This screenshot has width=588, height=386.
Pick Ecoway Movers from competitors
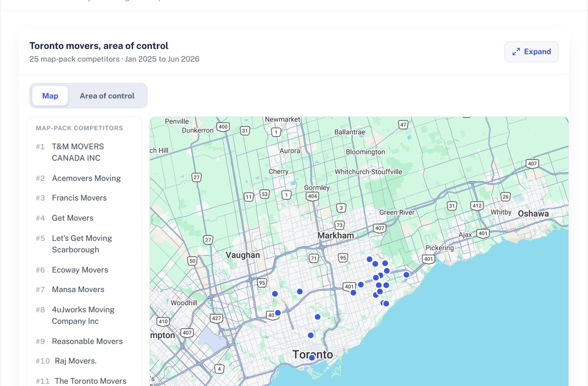pos(80,270)
